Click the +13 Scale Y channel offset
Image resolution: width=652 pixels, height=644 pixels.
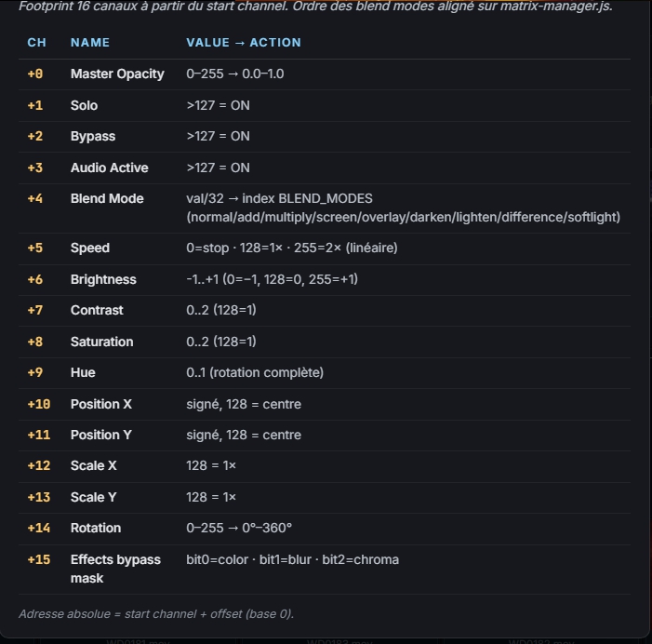tap(39, 497)
